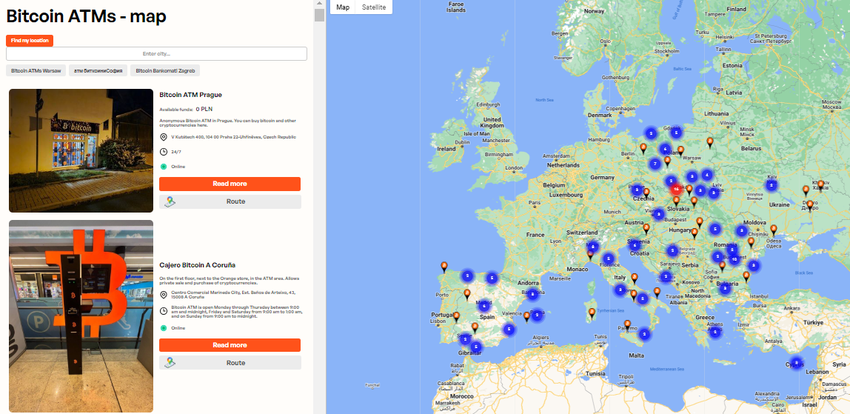
Task: Click the red cluster marker near Slovakia
Action: coord(677,188)
